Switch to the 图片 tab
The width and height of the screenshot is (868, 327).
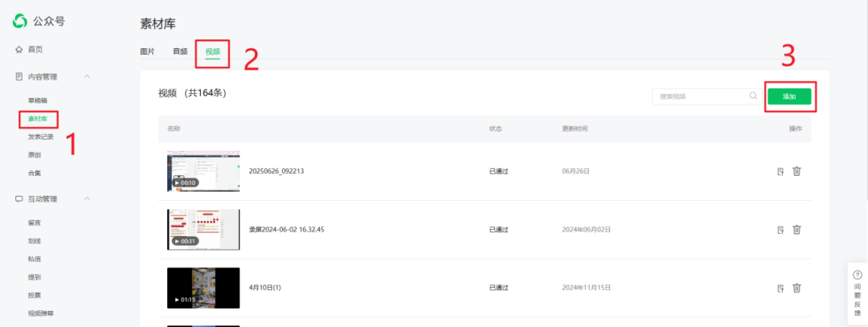tap(148, 51)
